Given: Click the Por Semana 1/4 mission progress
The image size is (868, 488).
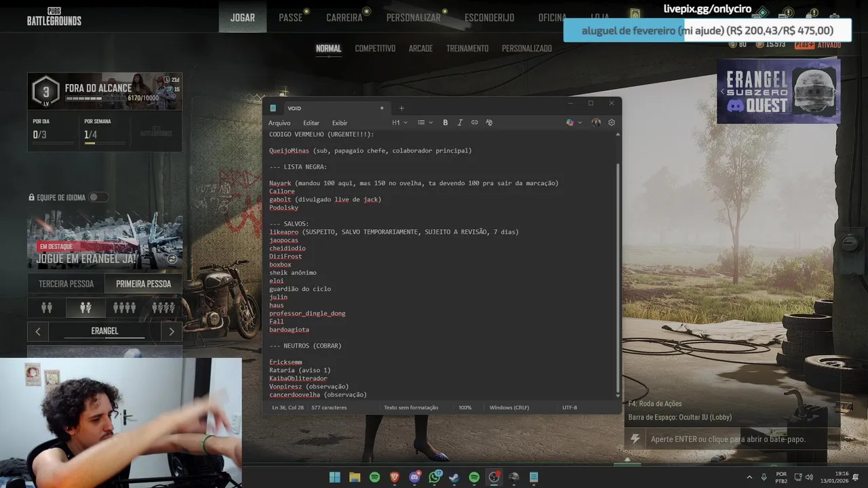Looking at the screenshot, I should (104, 131).
